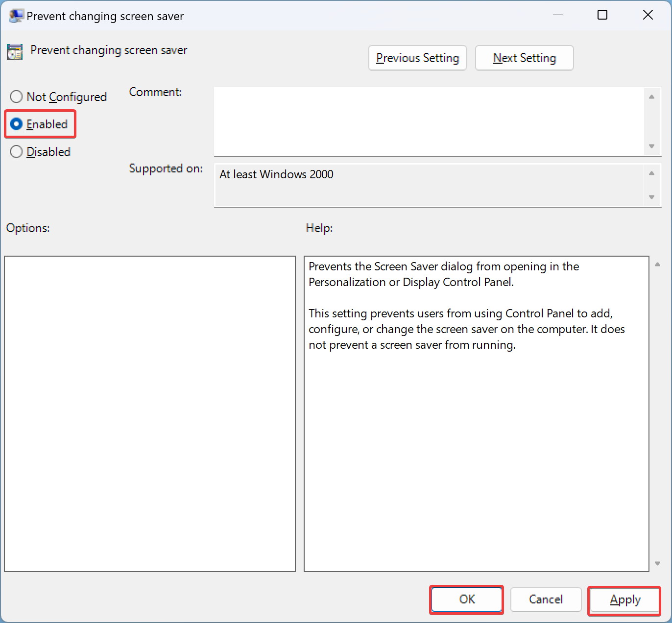672x623 pixels.
Task: Go to Next Setting
Action: click(524, 58)
